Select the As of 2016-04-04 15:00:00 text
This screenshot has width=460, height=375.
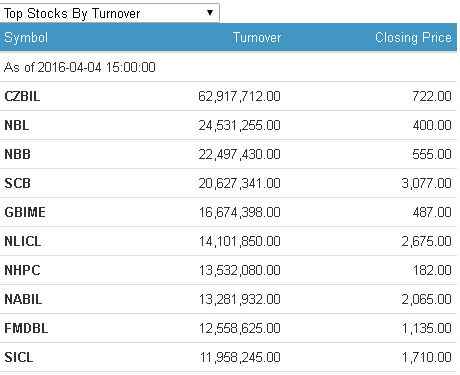[80, 67]
